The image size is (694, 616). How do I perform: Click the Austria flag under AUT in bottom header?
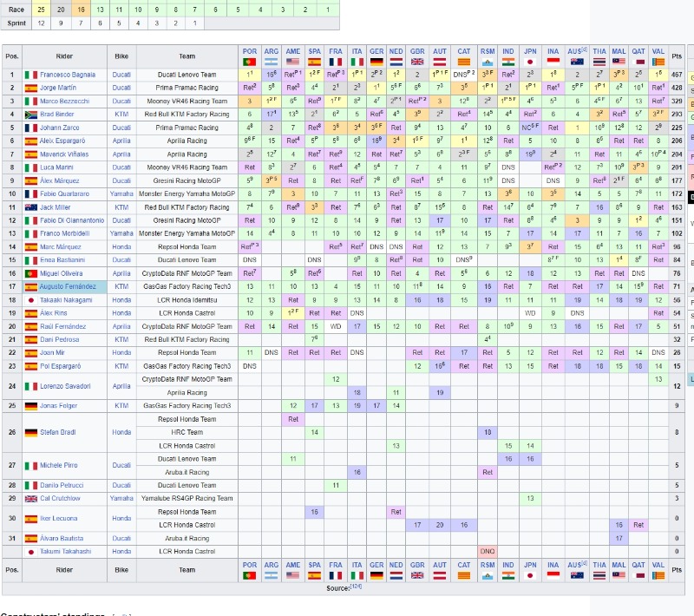[440, 575]
